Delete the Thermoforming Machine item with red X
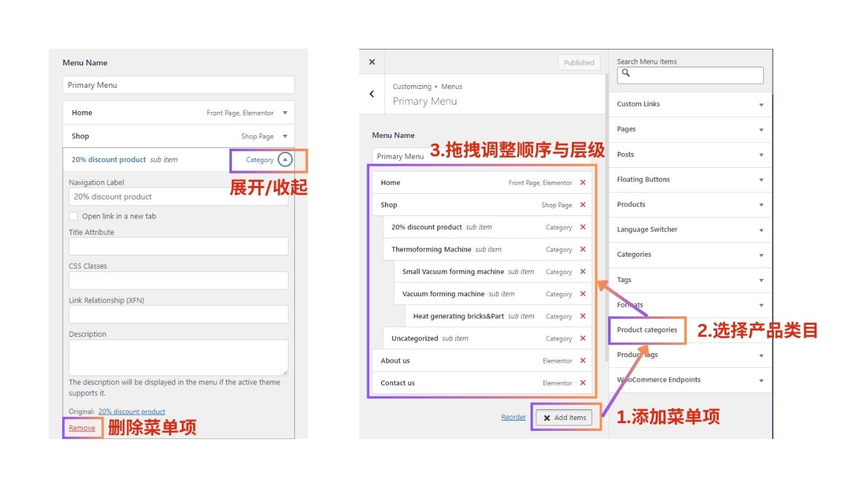 (583, 250)
